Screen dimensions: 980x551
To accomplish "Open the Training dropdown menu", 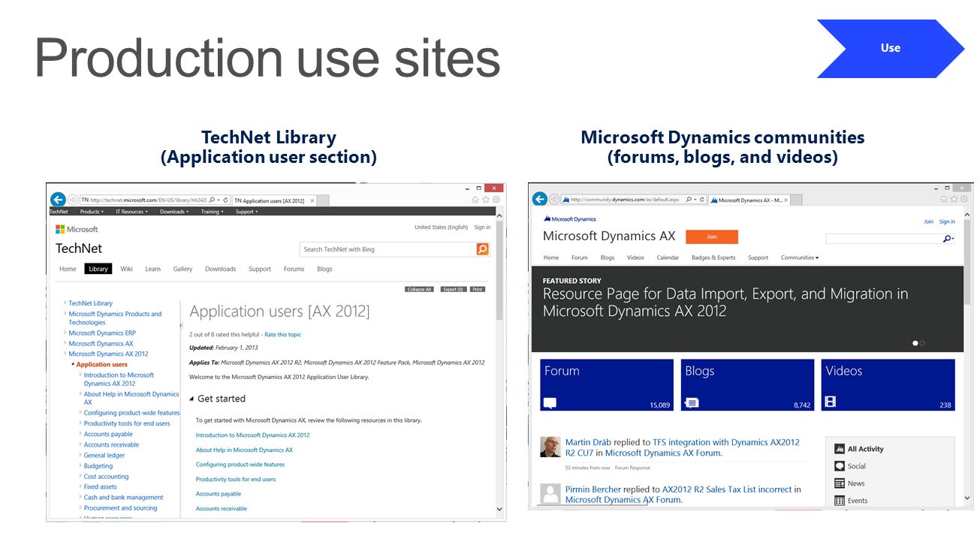I will tap(213, 212).
